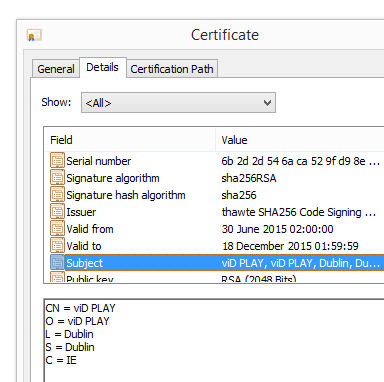The width and height of the screenshot is (384, 382).
Task: Click the Signature hash algorithm field icon
Action: pos(57,195)
